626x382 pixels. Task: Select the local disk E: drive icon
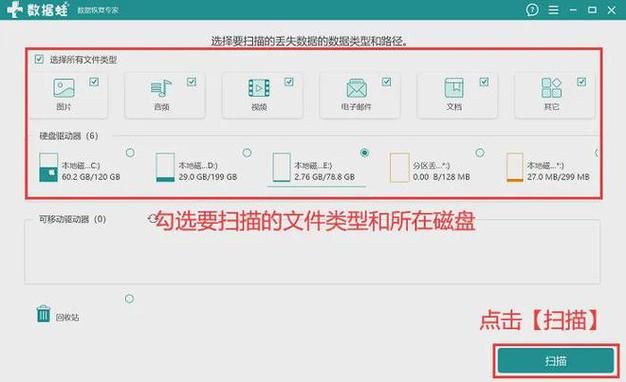(281, 168)
